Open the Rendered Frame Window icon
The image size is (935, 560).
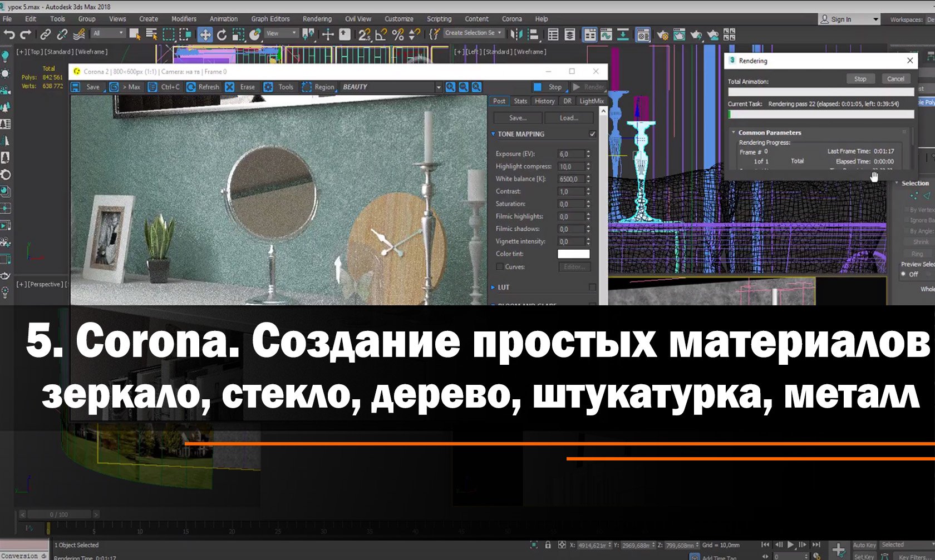(x=679, y=34)
